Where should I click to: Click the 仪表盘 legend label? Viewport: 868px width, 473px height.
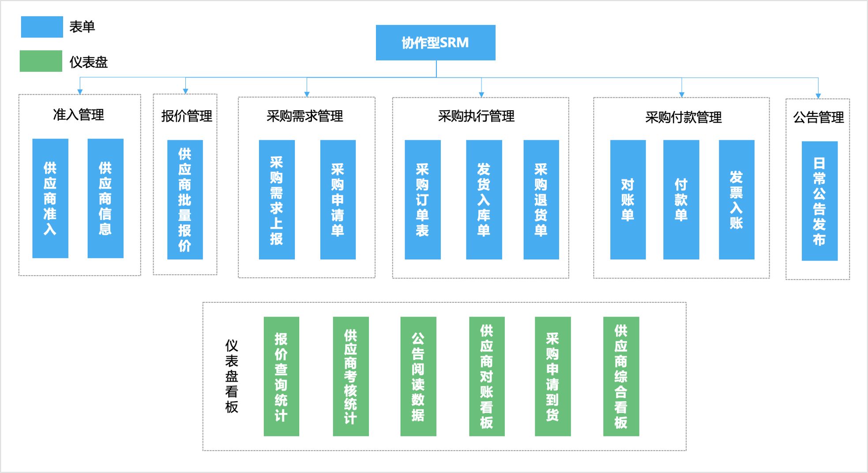pos(88,62)
